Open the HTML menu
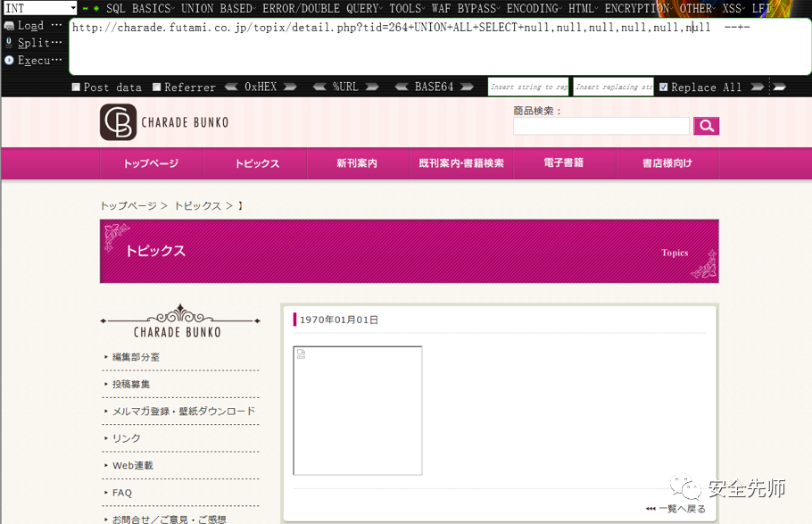The image size is (812, 524). pos(583,9)
